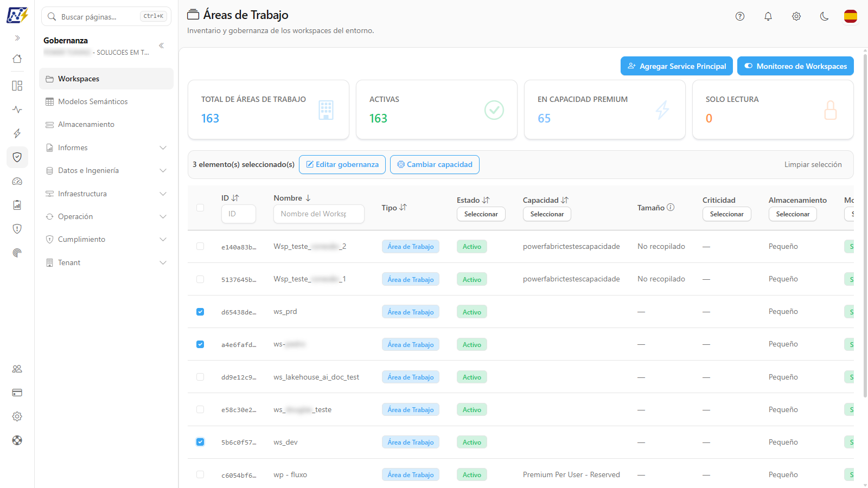Open the Almacenamiento sidebar item

(106, 124)
